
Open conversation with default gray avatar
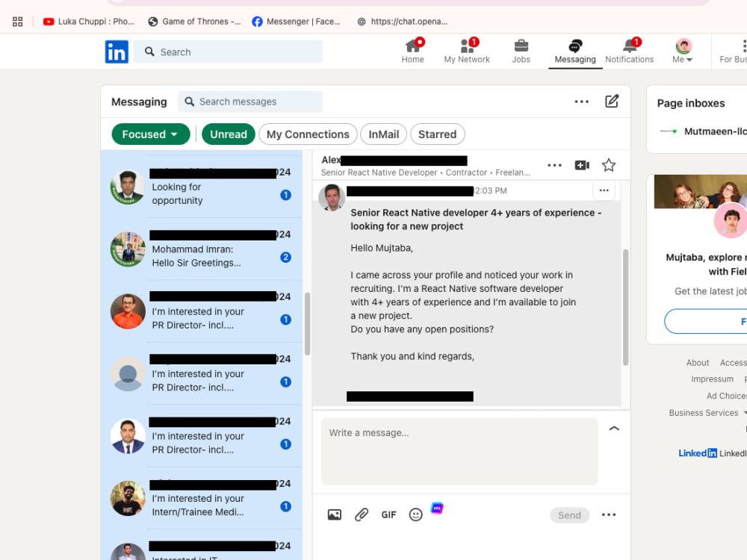(202, 374)
